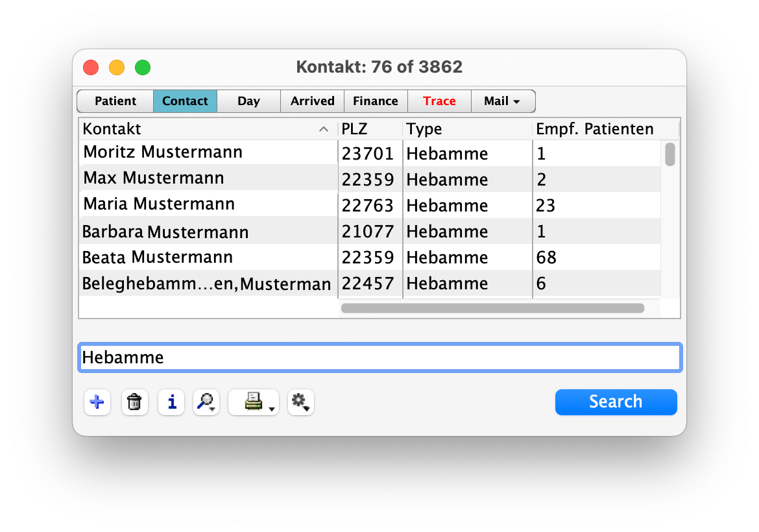
Task: Click the horizontal scrollbar under the table
Action: point(492,308)
